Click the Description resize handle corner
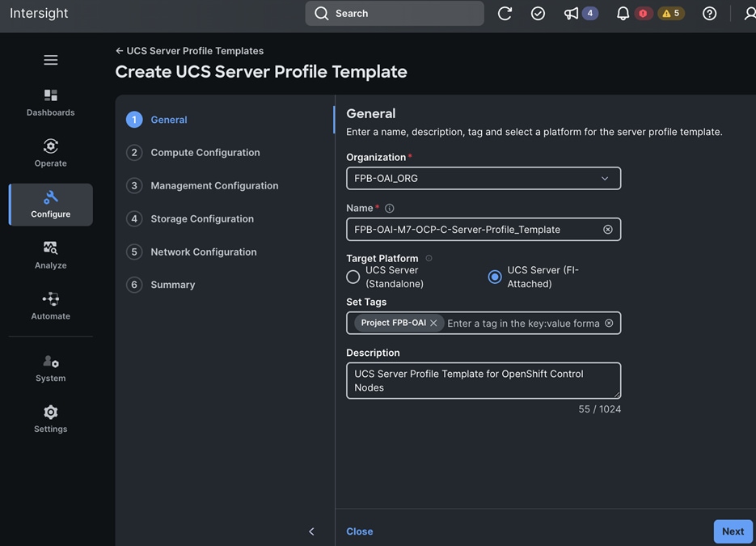Screen dimensions: 756x546 (x=617, y=394)
